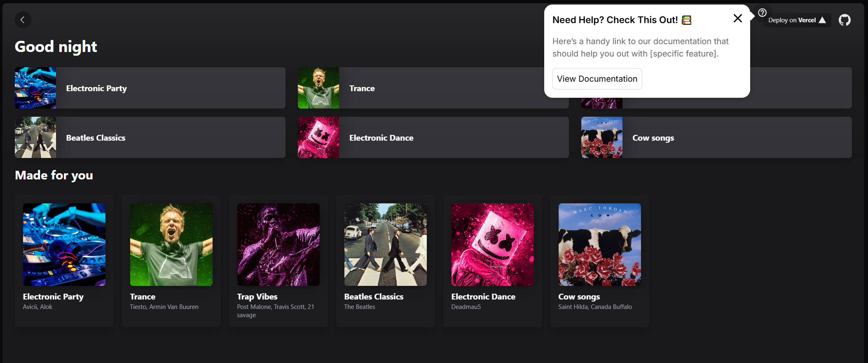Click the View Documentation button
Image resolution: width=868 pixels, height=363 pixels.
(597, 79)
